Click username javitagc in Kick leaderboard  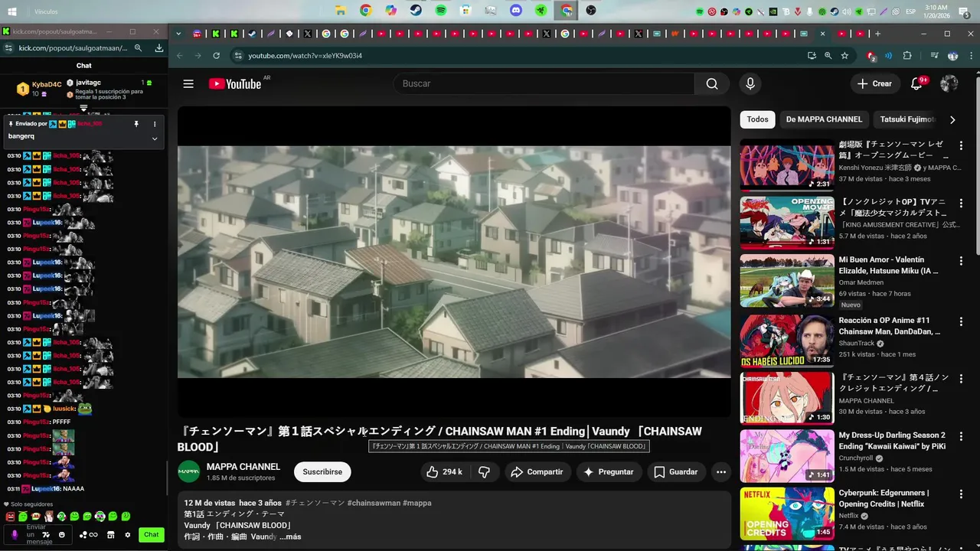88,83
